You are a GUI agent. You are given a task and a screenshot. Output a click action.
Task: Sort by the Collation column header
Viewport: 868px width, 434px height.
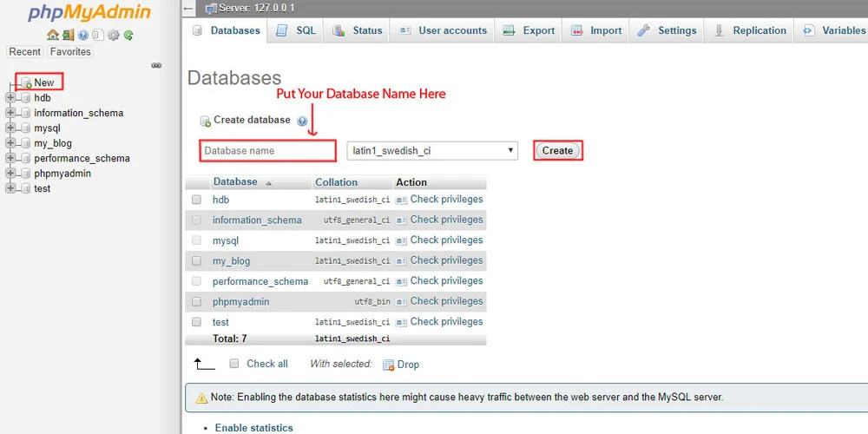(337, 182)
